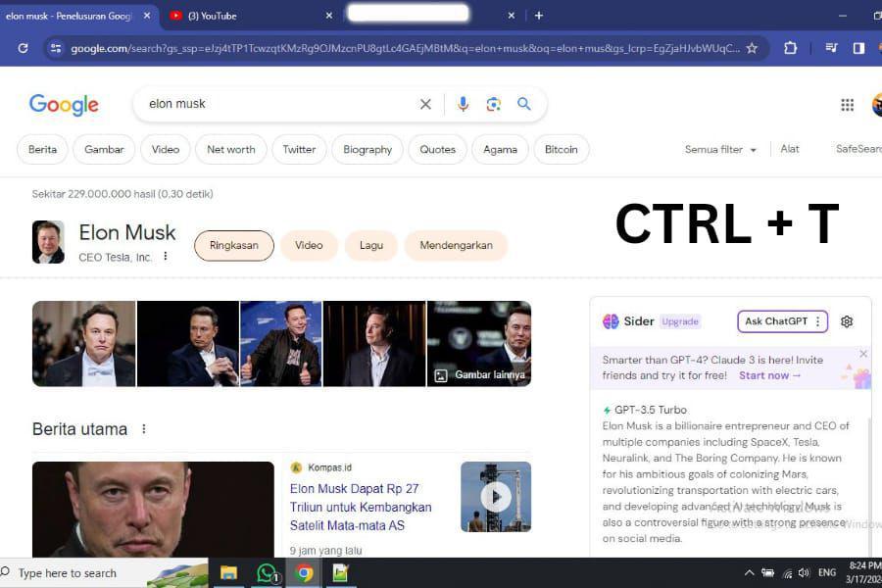882x588 pixels.
Task: Click the Elon Musk profile thumbnail
Action: tap(48, 242)
